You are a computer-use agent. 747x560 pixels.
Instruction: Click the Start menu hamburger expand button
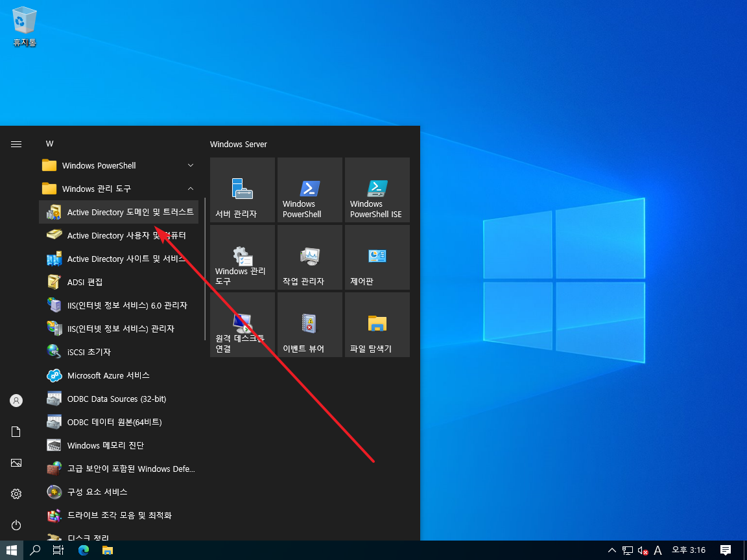[16, 144]
